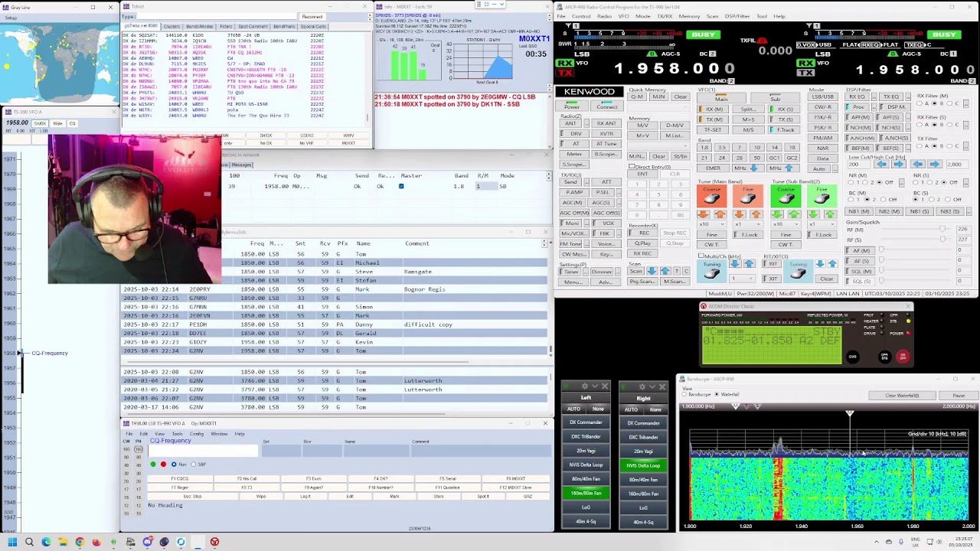
Task: Adjust the RF (M) gain slider
Action: coord(942,229)
